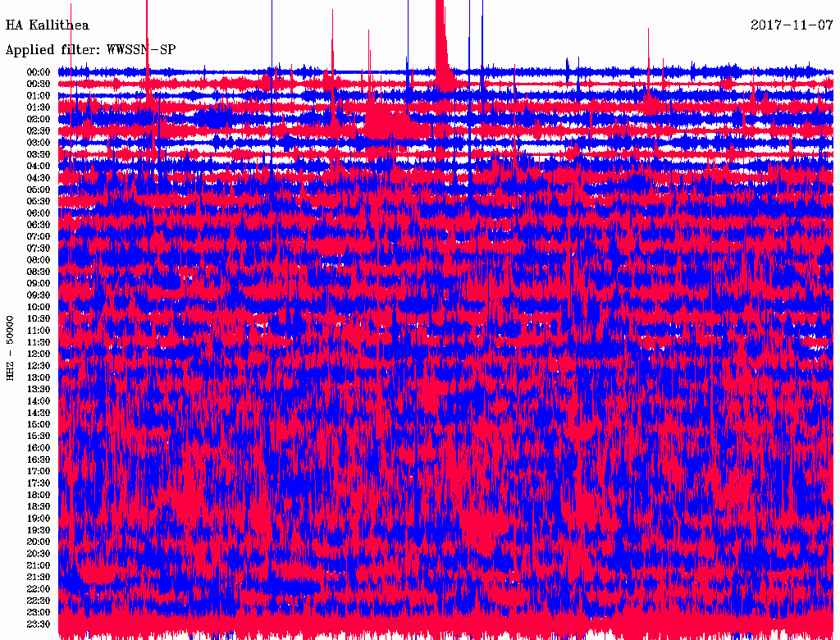Click the '02:30' time label
The width and height of the screenshot is (840, 640).
(x=39, y=130)
